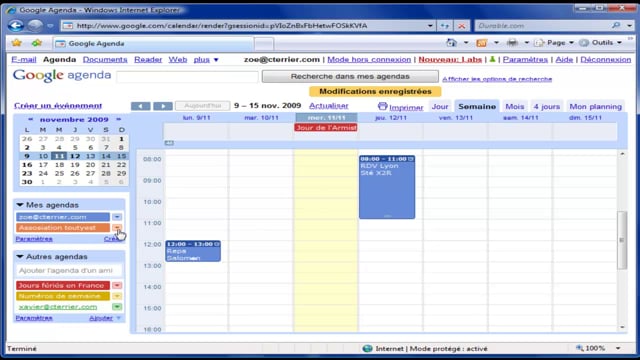This screenshot has width=640, height=360.
Task: Click the Print icon in IE toolbar
Action: pyautogui.click(x=512, y=42)
